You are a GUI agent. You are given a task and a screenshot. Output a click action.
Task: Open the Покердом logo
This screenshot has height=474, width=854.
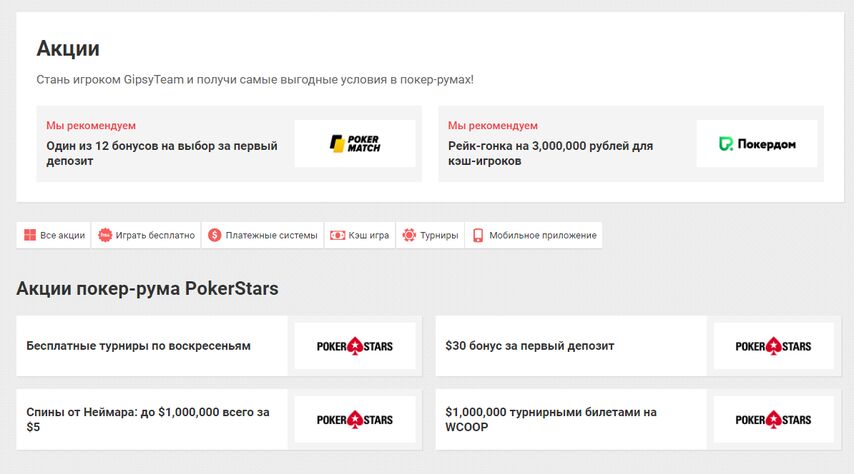757,144
